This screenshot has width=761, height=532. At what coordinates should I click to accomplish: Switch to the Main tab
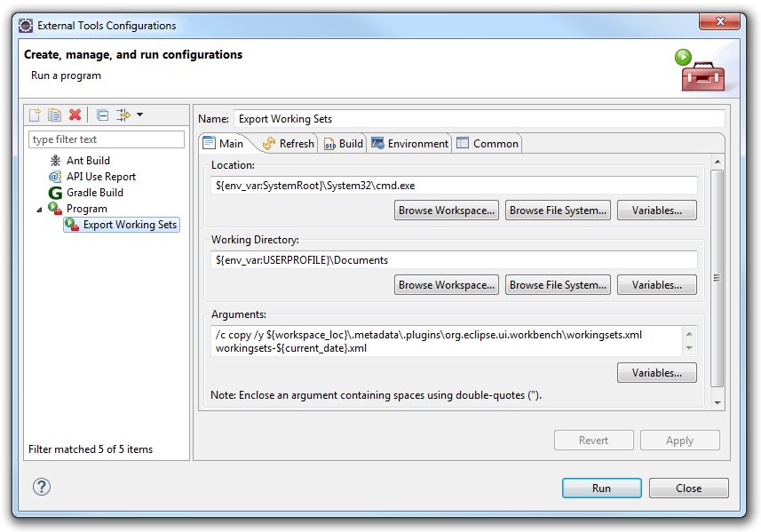click(x=223, y=144)
